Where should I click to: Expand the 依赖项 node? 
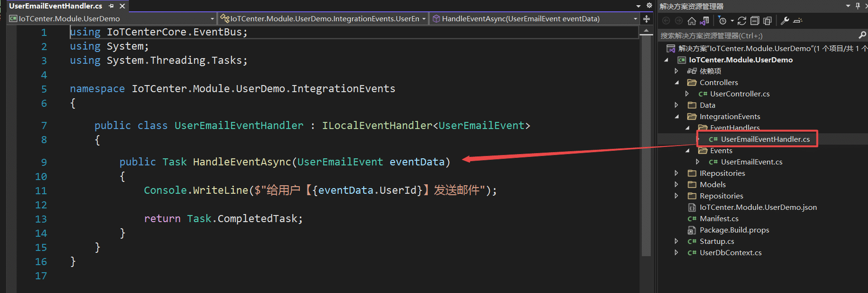pyautogui.click(x=676, y=71)
